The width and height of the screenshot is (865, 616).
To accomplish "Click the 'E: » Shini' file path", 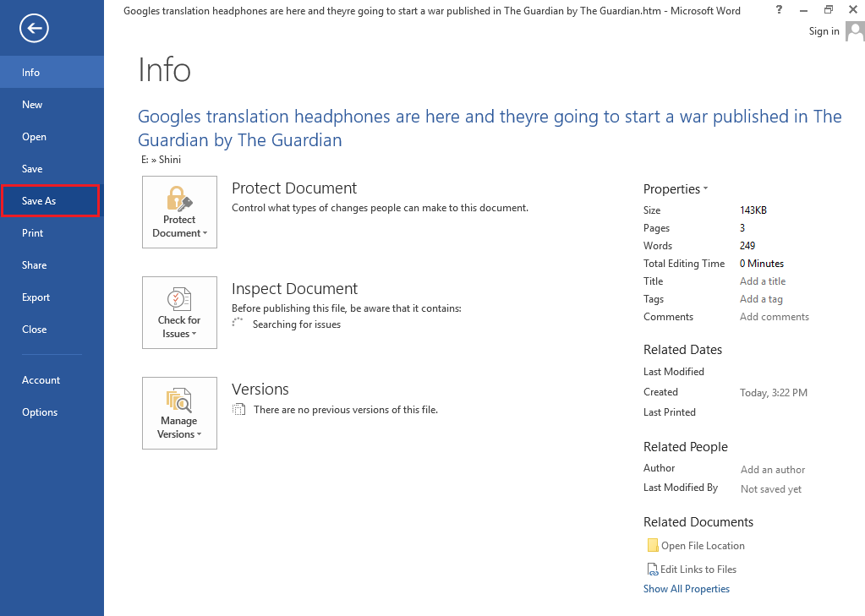I will coord(162,160).
